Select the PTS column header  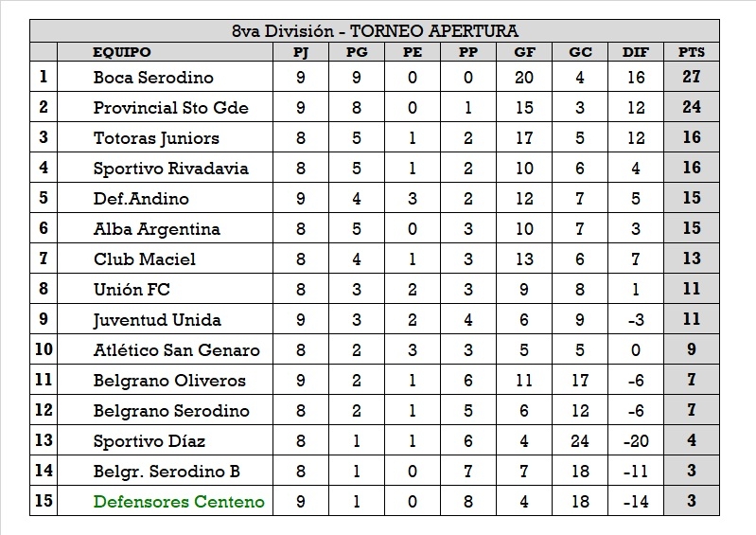click(692, 52)
